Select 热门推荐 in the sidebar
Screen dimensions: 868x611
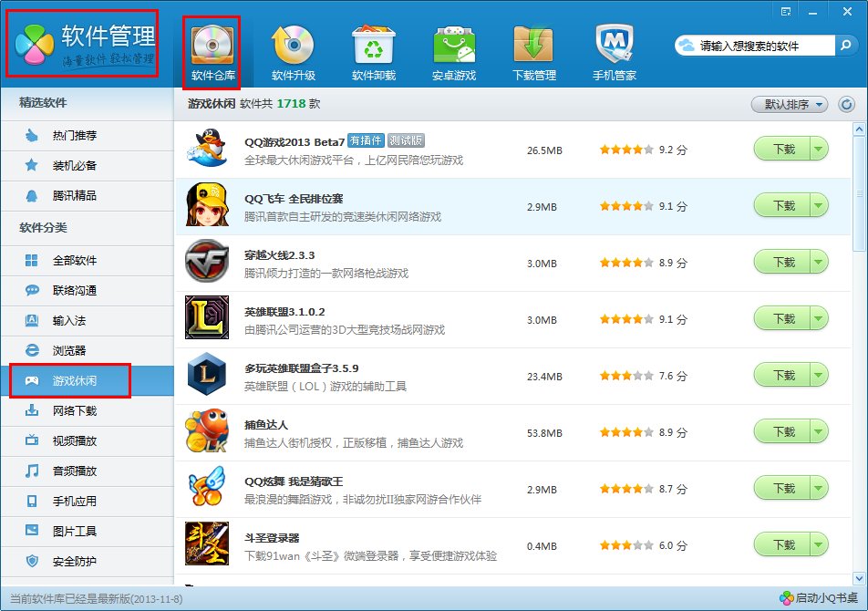pyautogui.click(x=74, y=136)
